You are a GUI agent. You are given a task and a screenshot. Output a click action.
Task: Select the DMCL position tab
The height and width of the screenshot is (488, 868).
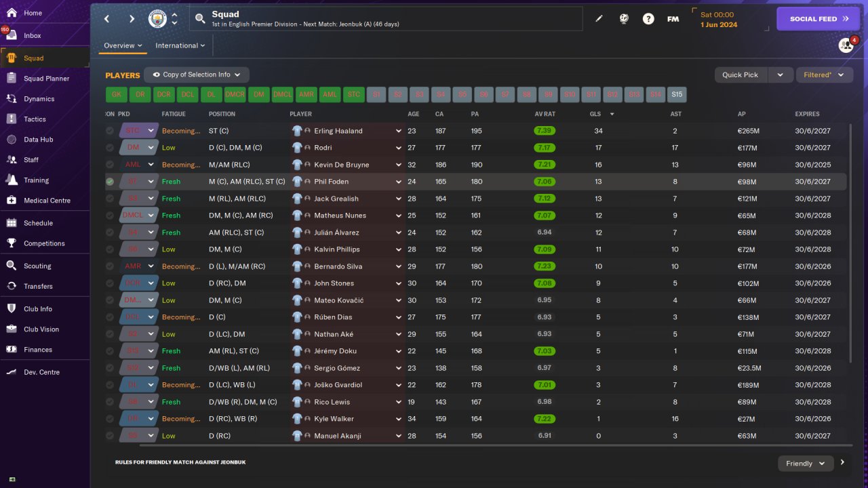pyautogui.click(x=282, y=95)
